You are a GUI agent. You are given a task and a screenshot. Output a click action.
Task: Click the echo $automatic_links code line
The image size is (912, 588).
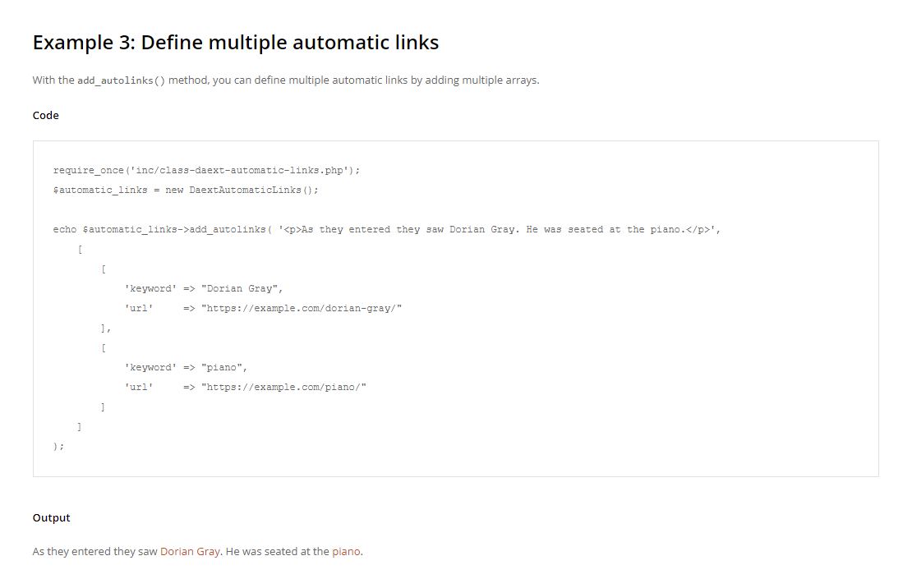click(x=386, y=229)
